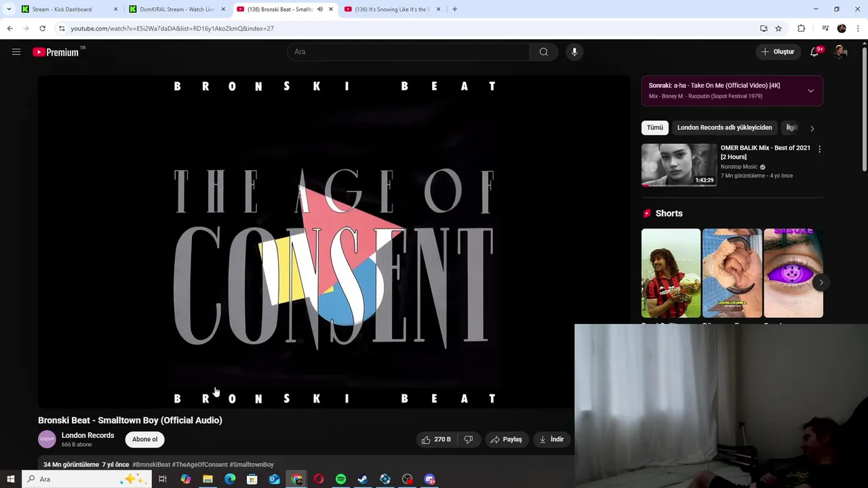Image resolution: width=868 pixels, height=488 pixels.
Task: Open Windows Task View button
Action: 163,479
